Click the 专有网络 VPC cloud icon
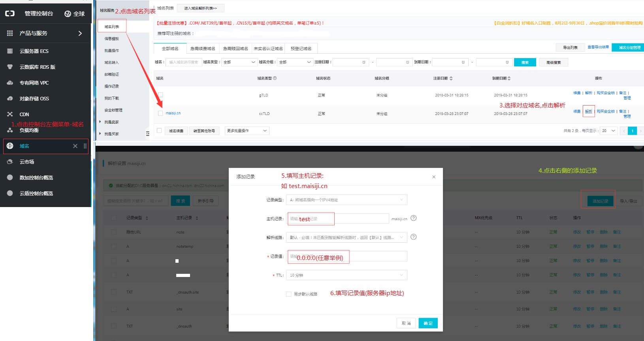This screenshot has height=341, width=644. (x=10, y=83)
